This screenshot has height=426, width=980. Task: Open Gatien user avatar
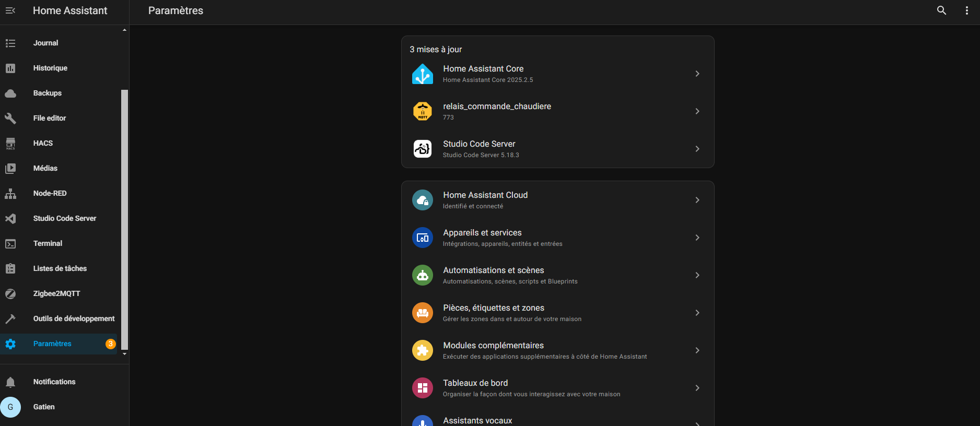click(x=10, y=407)
